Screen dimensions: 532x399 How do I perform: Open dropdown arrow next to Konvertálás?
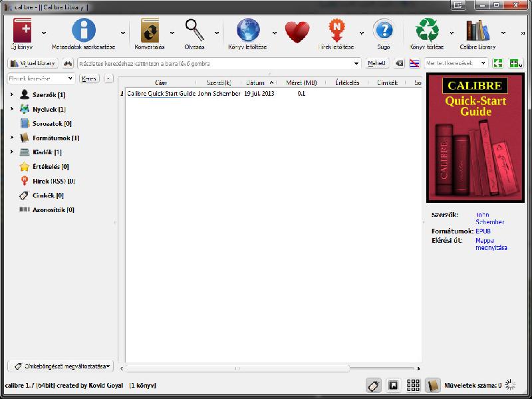click(x=172, y=33)
